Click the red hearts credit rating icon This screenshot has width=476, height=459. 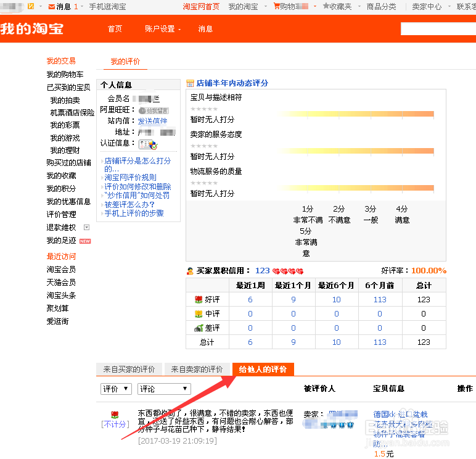(288, 271)
